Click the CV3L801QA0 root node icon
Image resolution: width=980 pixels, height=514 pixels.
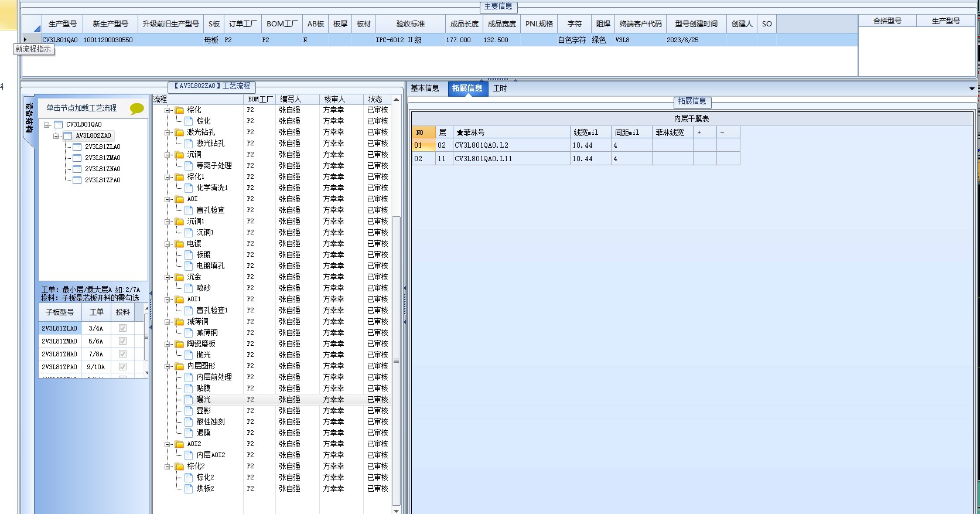click(58, 125)
